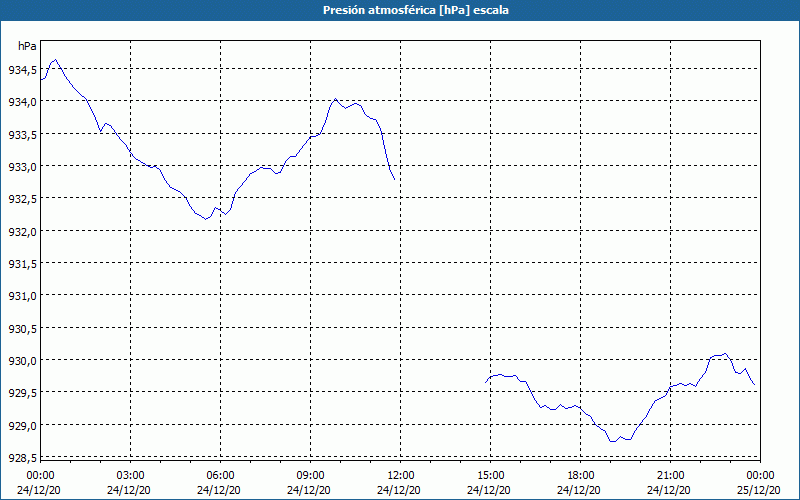This screenshot has height=500, width=800.
Task: Click the 06:00 time axis label
Action: [220, 476]
